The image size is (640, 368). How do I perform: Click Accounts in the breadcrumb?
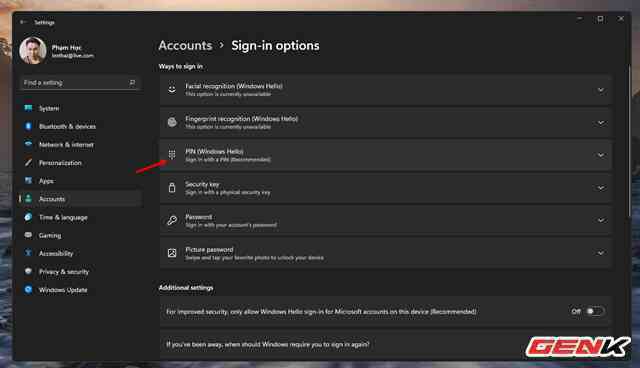(185, 45)
